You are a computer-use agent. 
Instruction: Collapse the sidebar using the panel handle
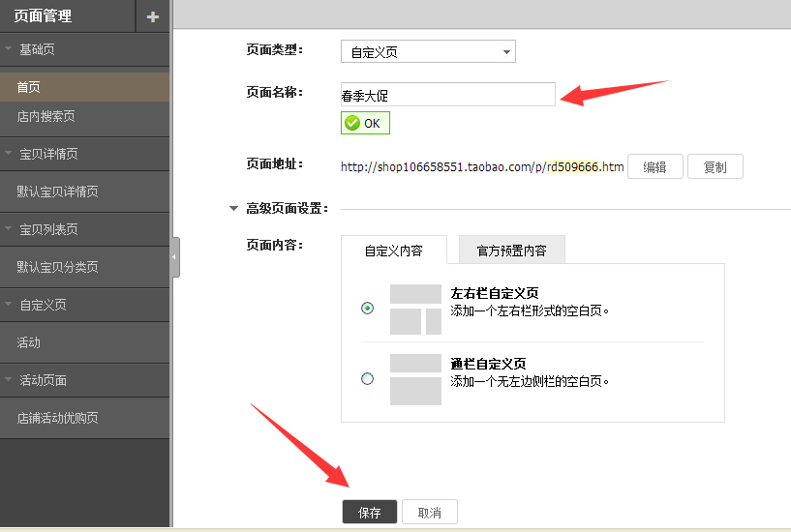point(175,257)
